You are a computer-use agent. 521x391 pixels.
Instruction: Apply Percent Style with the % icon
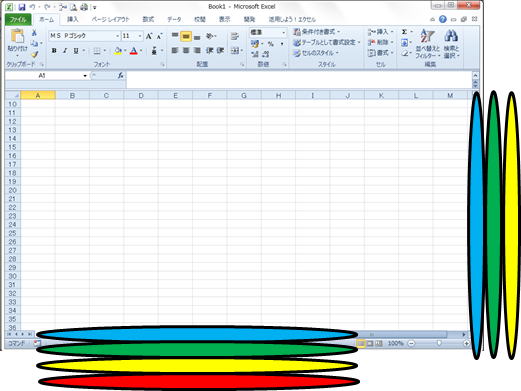pyautogui.click(x=271, y=44)
